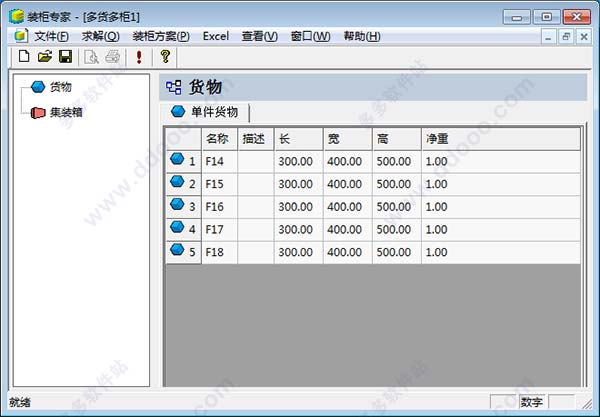Click the yellow question mark help icon

[165, 56]
